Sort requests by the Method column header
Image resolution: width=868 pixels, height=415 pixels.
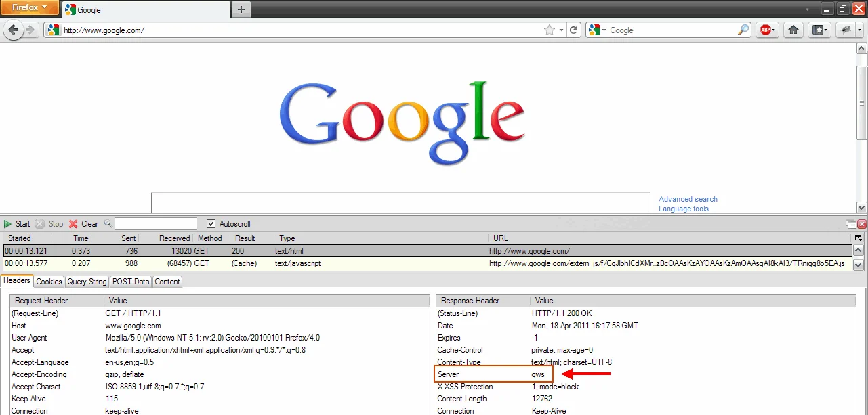pyautogui.click(x=211, y=238)
